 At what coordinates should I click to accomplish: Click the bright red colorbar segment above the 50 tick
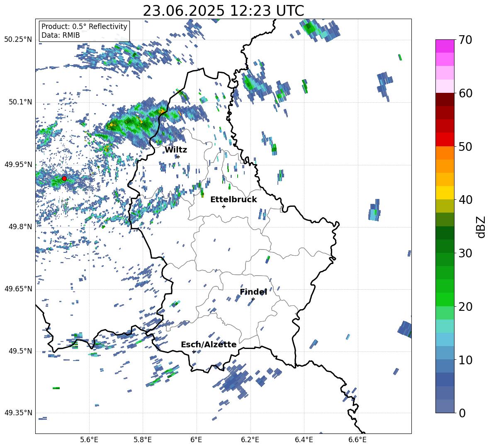pos(445,140)
